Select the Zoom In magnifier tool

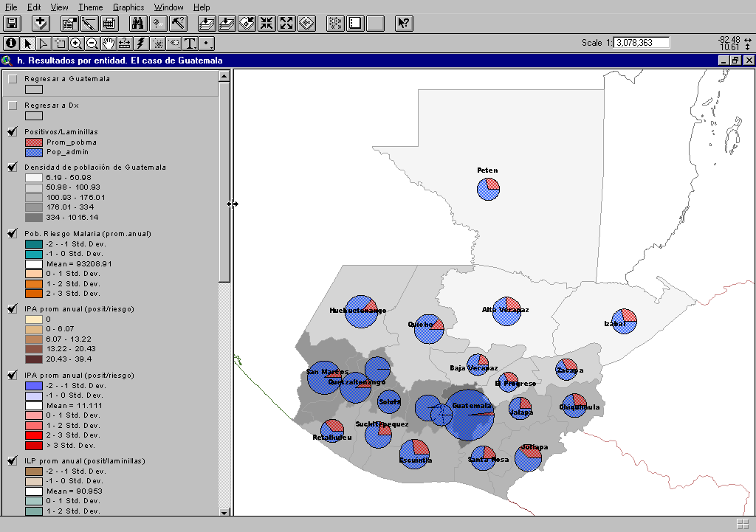(x=76, y=44)
